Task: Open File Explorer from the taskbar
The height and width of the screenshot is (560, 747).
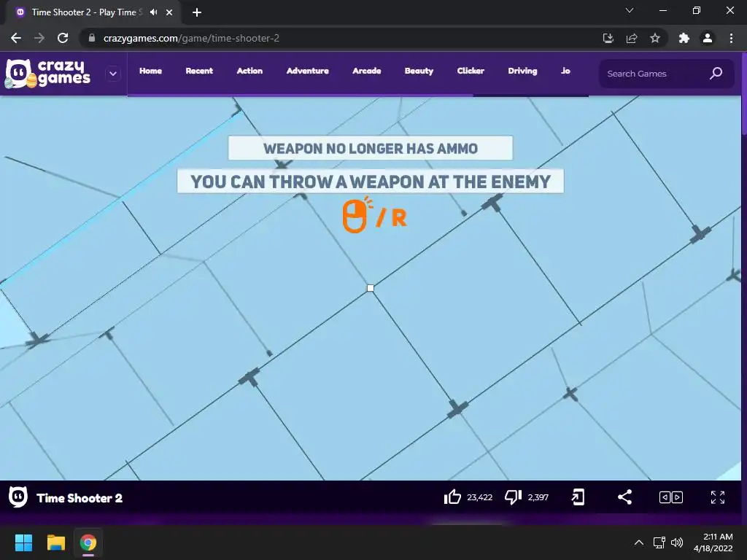Action: (x=55, y=542)
